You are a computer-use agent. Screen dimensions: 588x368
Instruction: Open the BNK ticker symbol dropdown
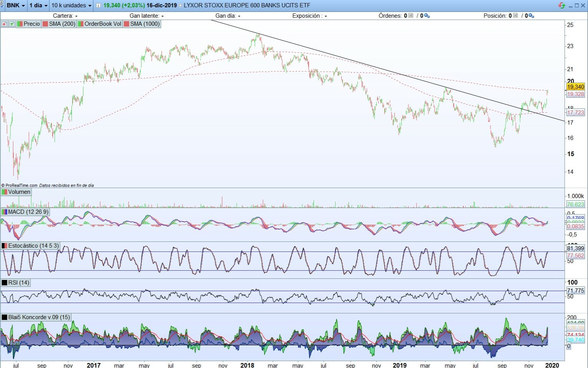coord(16,5)
